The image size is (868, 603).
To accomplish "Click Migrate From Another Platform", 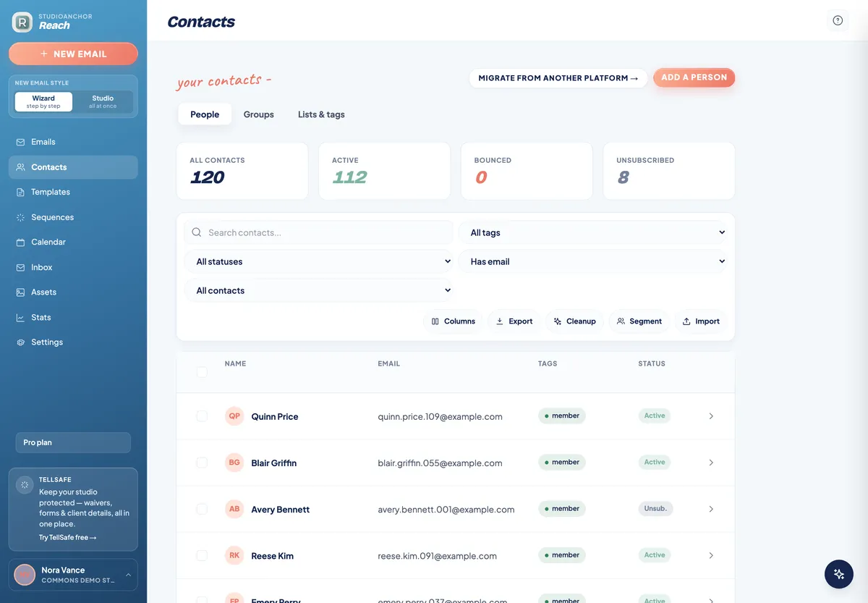I will (x=558, y=78).
